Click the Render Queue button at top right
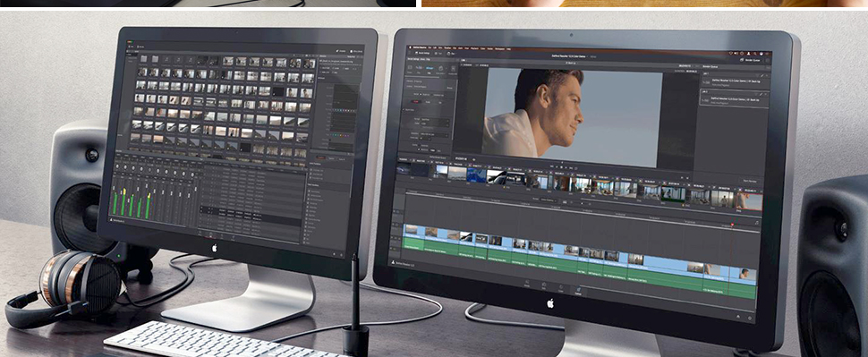The width and height of the screenshot is (868, 357). point(751,60)
